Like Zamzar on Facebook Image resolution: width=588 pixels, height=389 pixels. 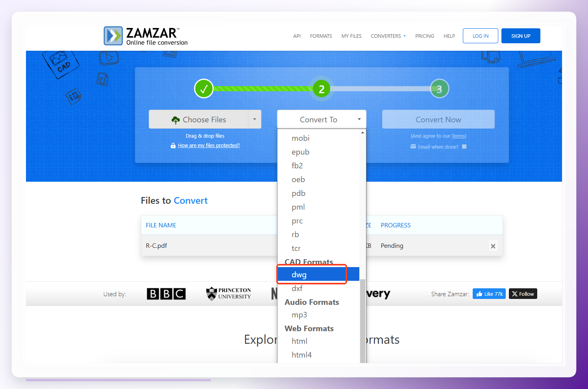click(489, 294)
